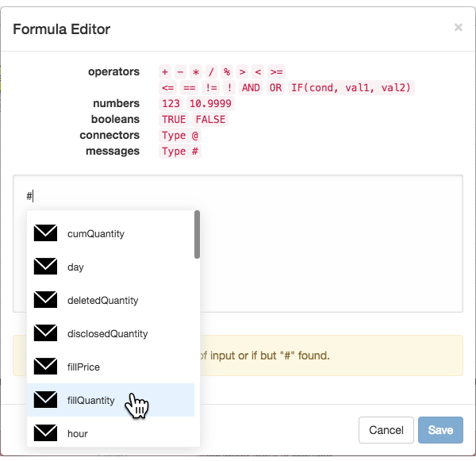Cancel the formula editing
Viewport: 476px width, 461px height.
click(x=386, y=430)
